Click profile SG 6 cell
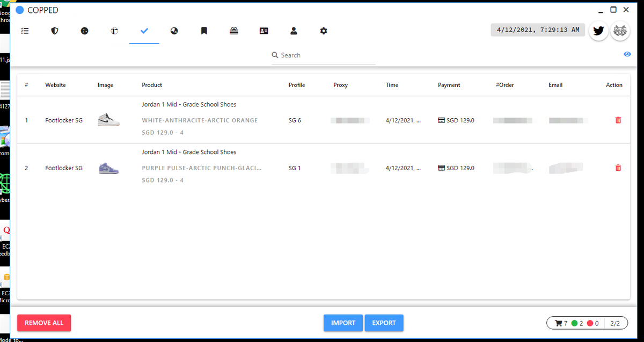 (295, 120)
